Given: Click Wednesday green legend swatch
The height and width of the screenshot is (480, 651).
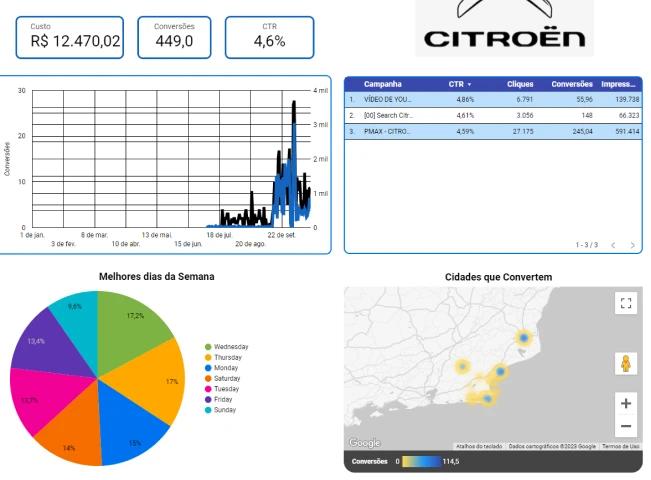Looking at the screenshot, I should 208,347.
